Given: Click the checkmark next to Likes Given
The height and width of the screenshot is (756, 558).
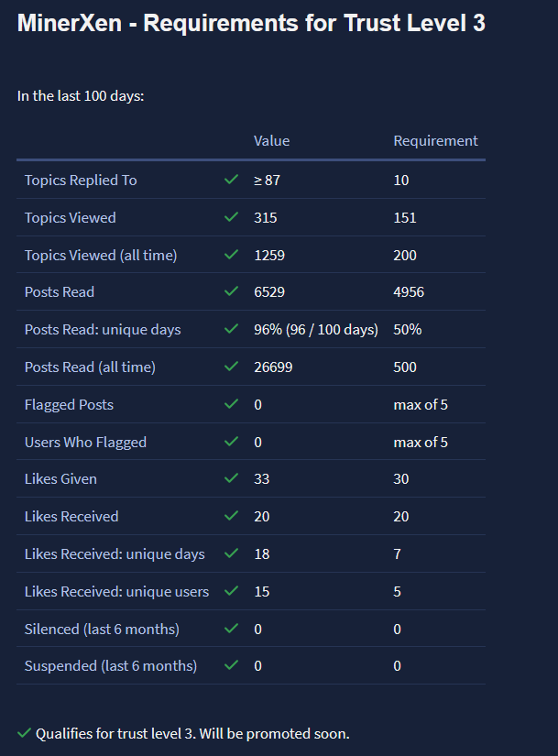Looking at the screenshot, I should (x=232, y=478).
